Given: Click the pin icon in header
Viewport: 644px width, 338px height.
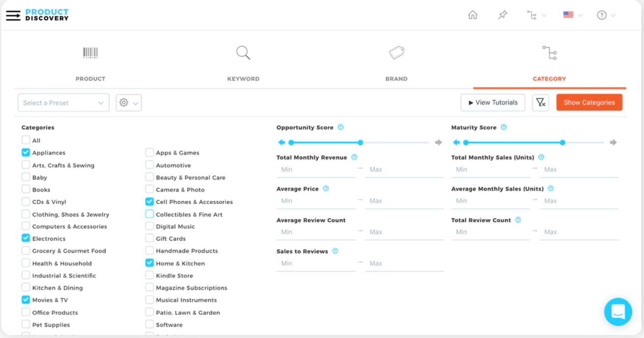Looking at the screenshot, I should pos(503,15).
